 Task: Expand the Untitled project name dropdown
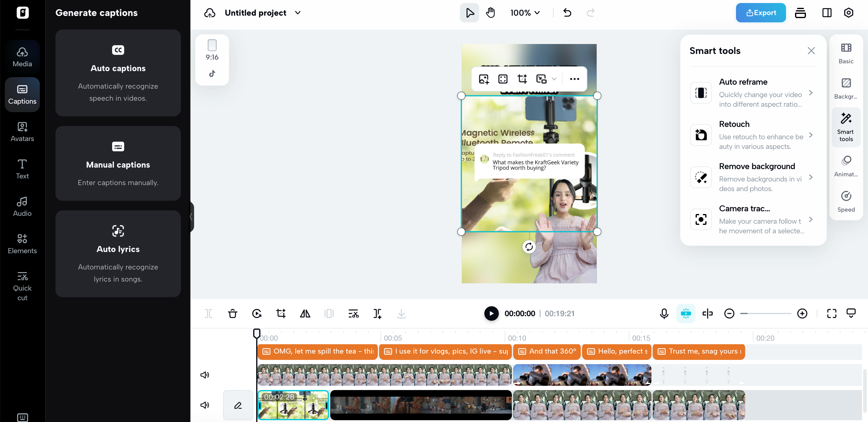(297, 13)
